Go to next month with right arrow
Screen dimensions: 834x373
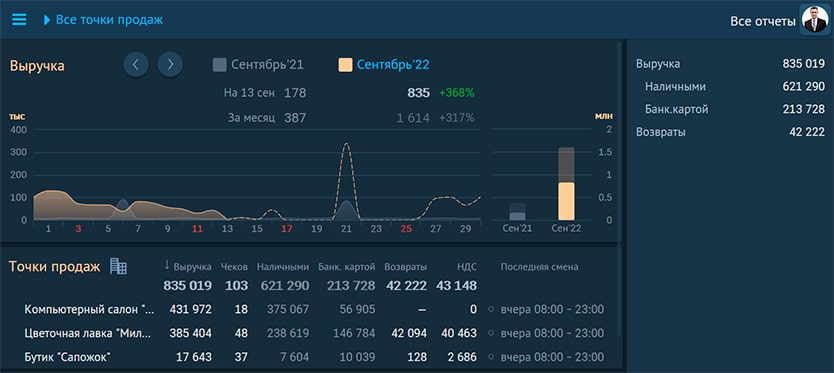click(x=170, y=65)
